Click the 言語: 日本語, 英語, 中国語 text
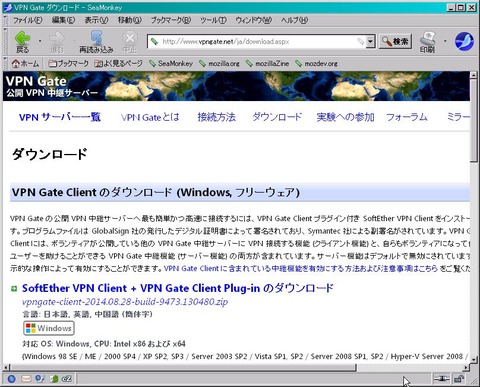Viewport: 480px width, 387px height. 87,314
